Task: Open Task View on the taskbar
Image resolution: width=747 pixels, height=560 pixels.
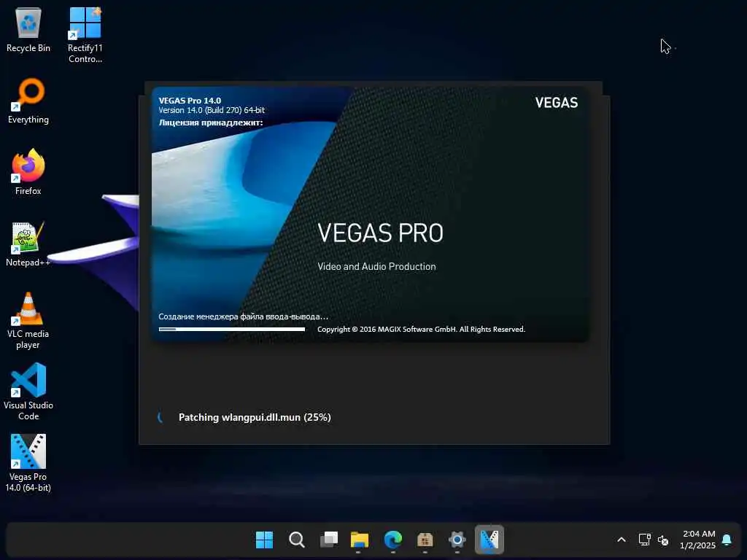Action: 329,540
